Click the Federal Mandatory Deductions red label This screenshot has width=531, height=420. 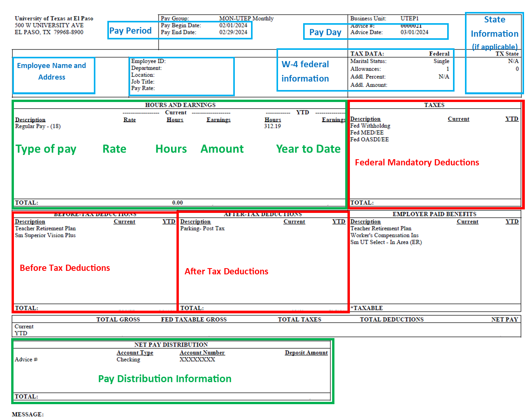417,163
